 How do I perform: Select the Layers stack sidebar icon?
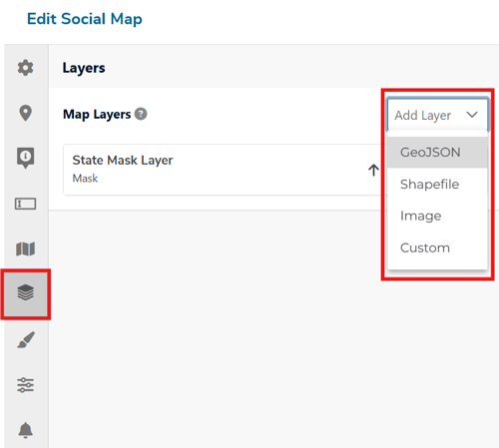[25, 292]
